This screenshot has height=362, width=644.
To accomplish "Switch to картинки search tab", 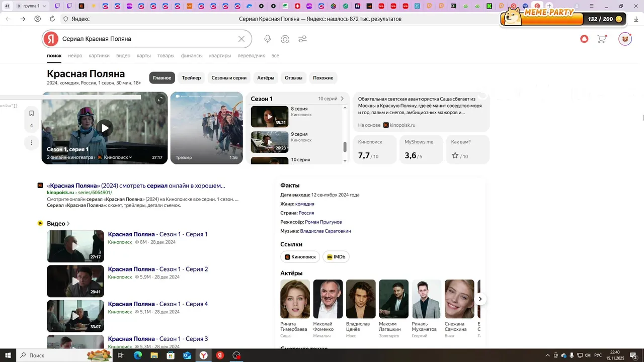I will click(99, 56).
